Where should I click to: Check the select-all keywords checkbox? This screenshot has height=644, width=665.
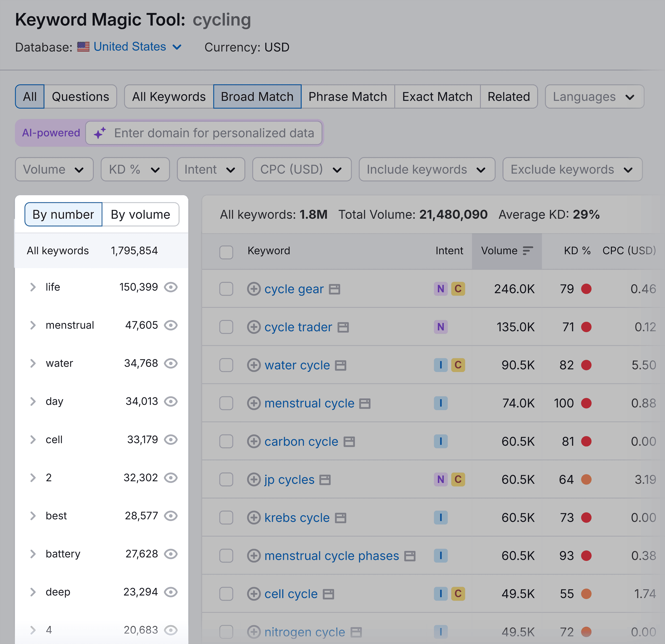(226, 252)
